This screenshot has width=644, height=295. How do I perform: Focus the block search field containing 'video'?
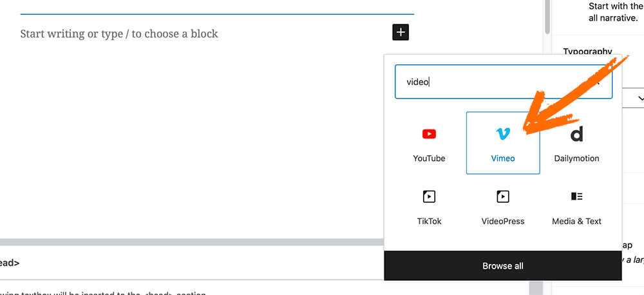point(503,82)
